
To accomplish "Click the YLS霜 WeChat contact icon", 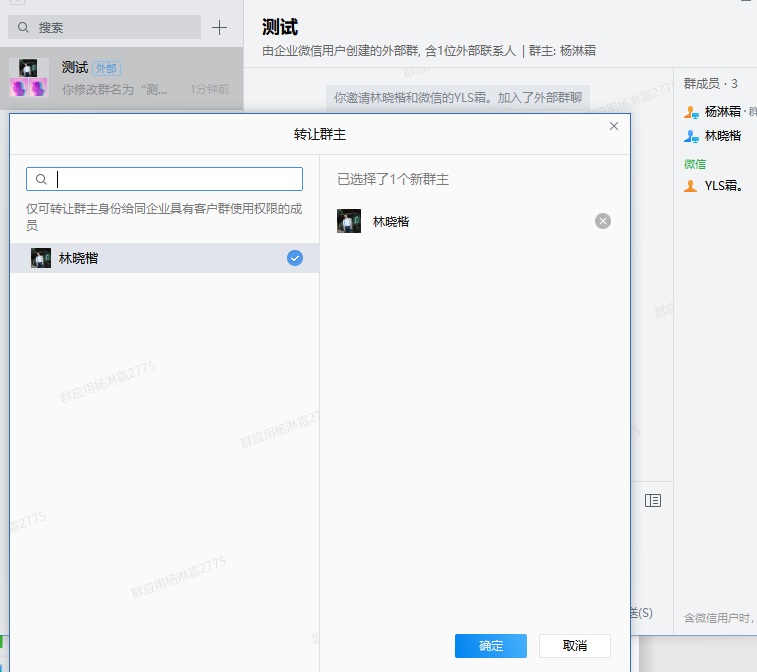I will (691, 186).
